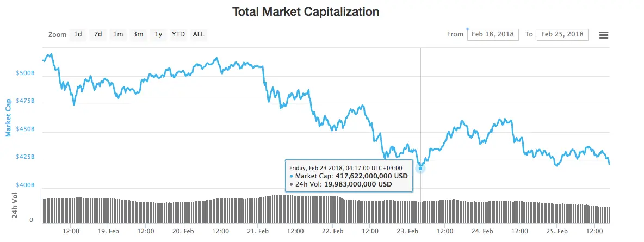Switch zoom to YTD

[x=178, y=34]
